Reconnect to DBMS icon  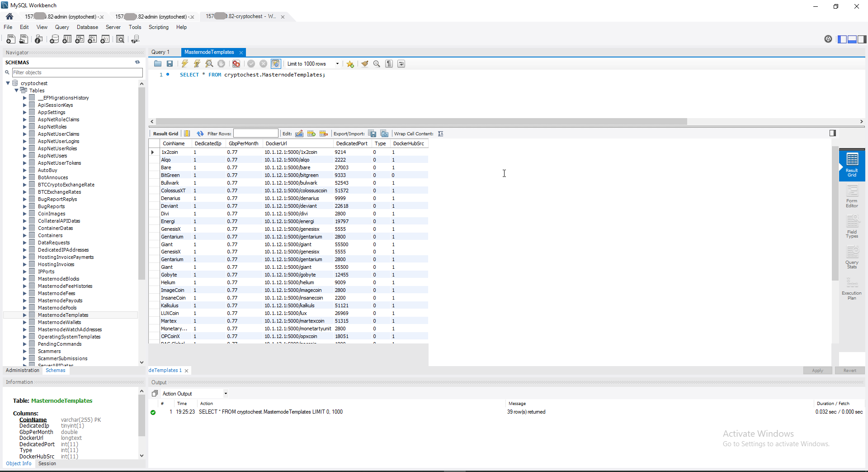tap(135, 39)
